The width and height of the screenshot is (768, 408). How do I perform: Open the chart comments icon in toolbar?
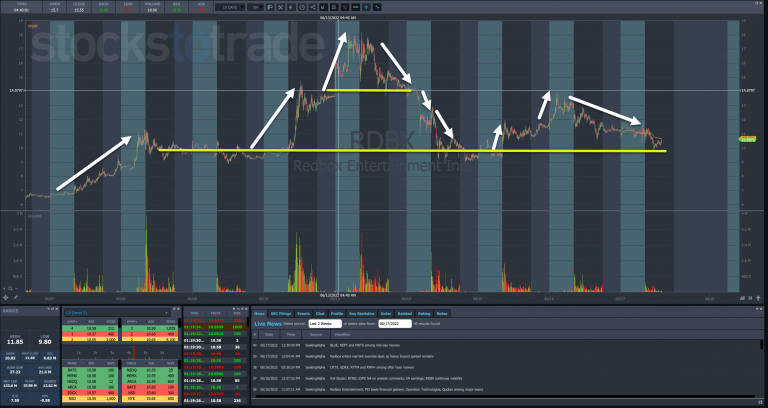click(270, 7)
